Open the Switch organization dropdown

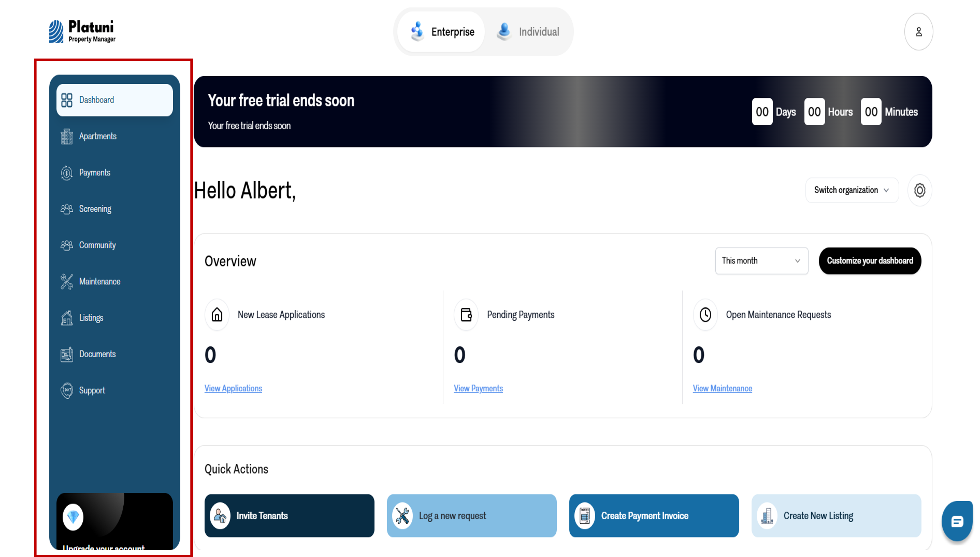(x=852, y=190)
